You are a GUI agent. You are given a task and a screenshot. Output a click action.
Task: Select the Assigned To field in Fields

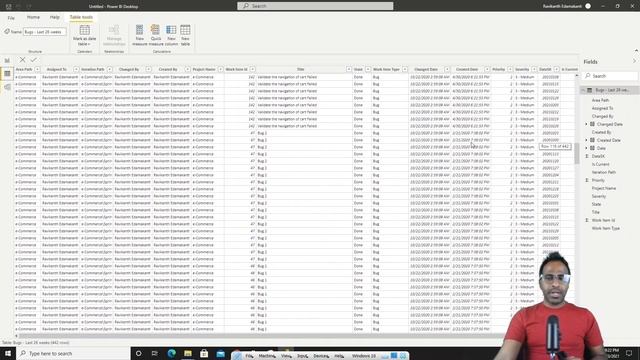[x=602, y=108]
